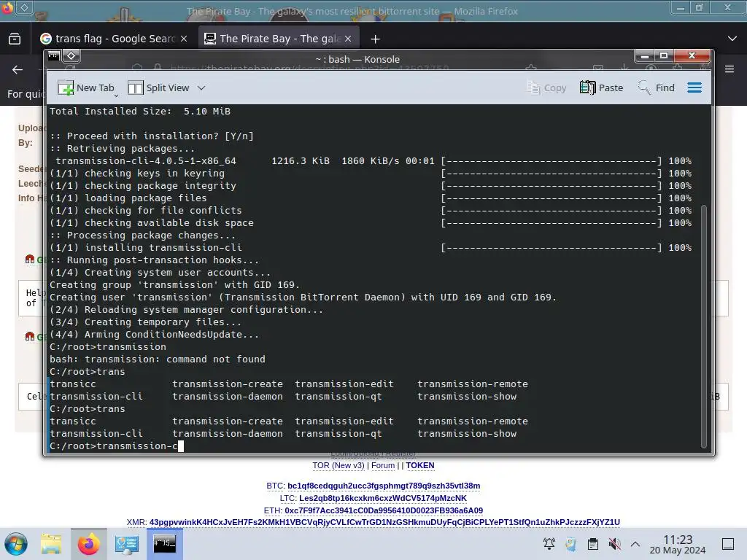This screenshot has width=747, height=560.
Task: Open the Start menu on the taskbar
Action: pyautogui.click(x=16, y=544)
